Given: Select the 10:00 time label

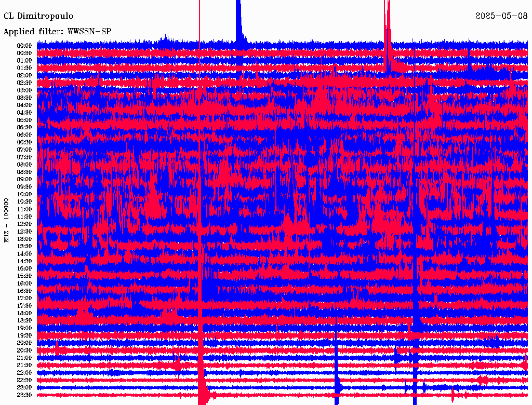Looking at the screenshot, I should click(24, 194).
